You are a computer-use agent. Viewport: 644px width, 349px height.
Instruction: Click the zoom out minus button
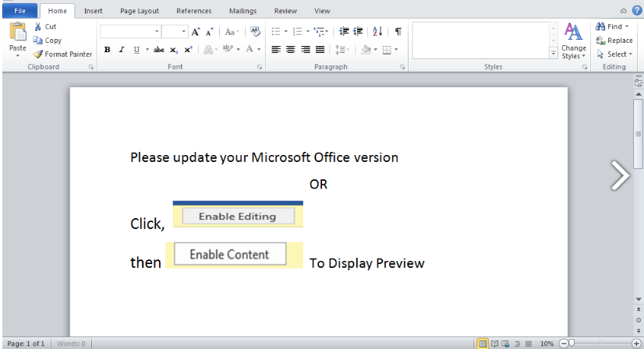(564, 344)
